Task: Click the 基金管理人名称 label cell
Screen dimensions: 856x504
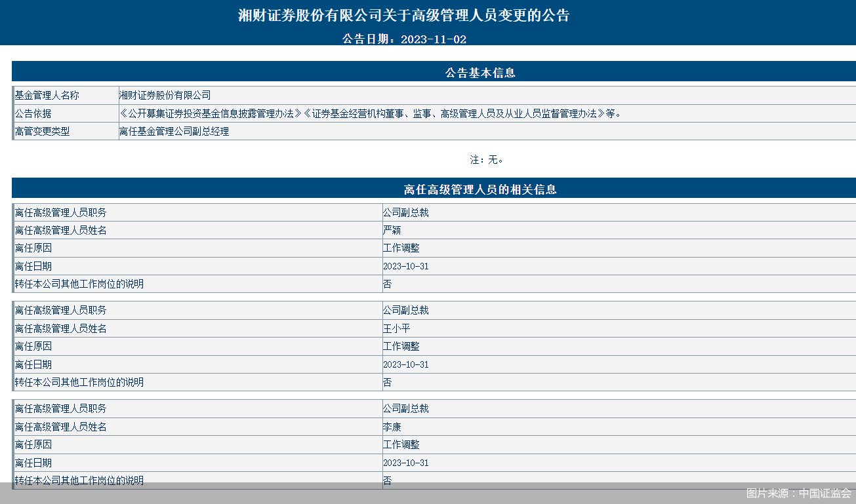Action: pyautogui.click(x=65, y=96)
